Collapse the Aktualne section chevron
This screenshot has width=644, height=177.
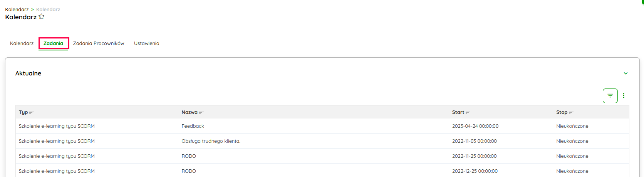(626, 73)
